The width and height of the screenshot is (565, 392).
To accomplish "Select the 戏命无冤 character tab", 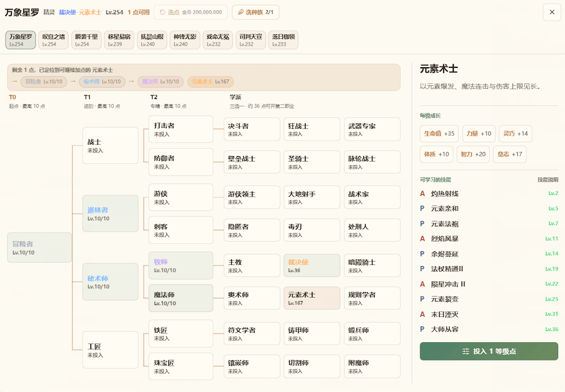I will pyautogui.click(x=218, y=40).
